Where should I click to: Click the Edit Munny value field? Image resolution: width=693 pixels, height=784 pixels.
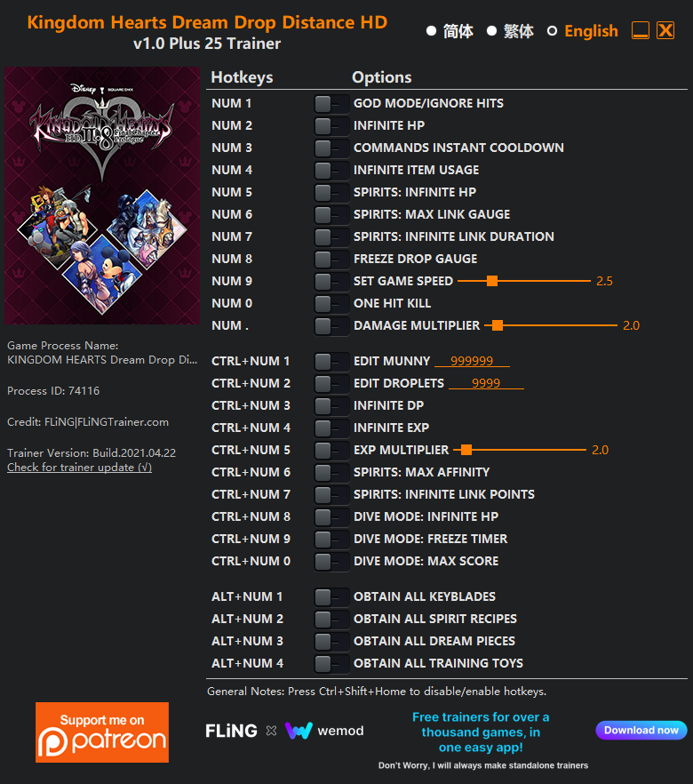(472, 361)
